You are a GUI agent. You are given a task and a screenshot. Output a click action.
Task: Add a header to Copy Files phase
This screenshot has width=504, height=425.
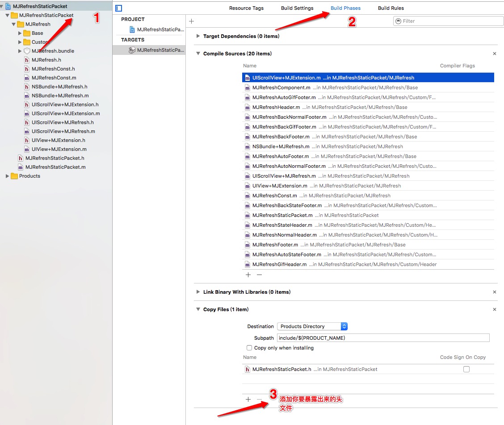[248, 399]
